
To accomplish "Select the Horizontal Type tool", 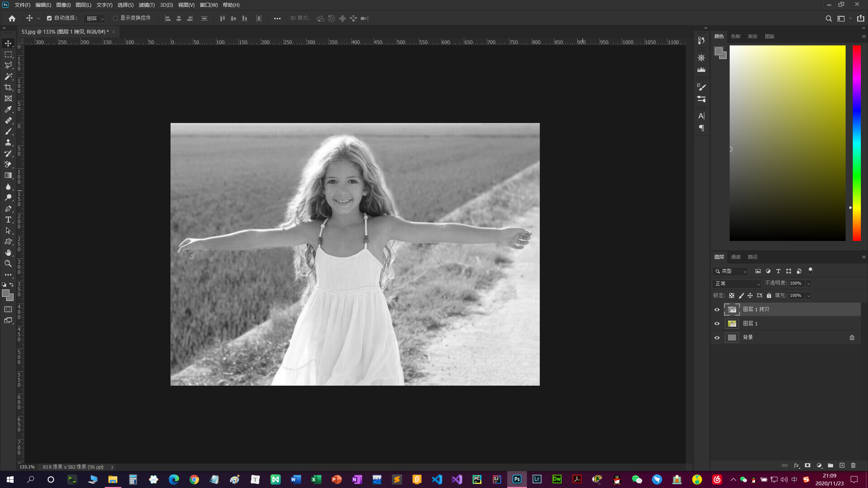I will point(8,220).
